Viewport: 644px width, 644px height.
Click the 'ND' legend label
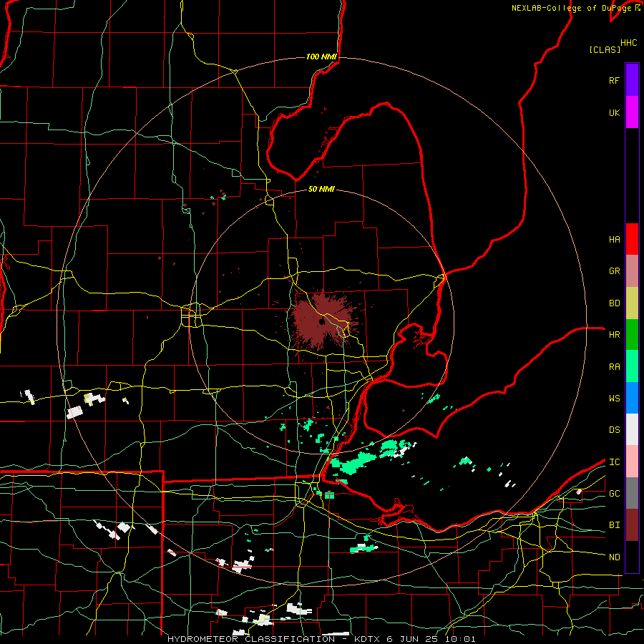point(614,557)
